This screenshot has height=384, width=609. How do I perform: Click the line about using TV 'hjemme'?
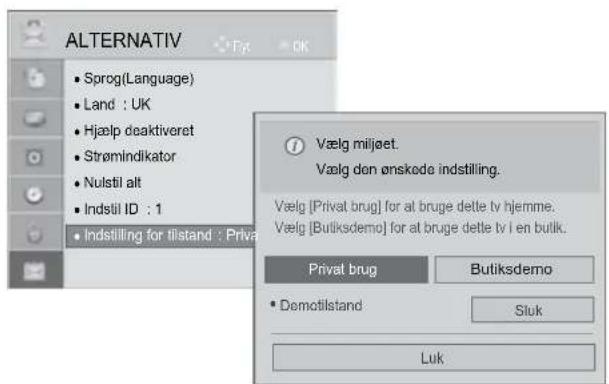click(x=414, y=206)
